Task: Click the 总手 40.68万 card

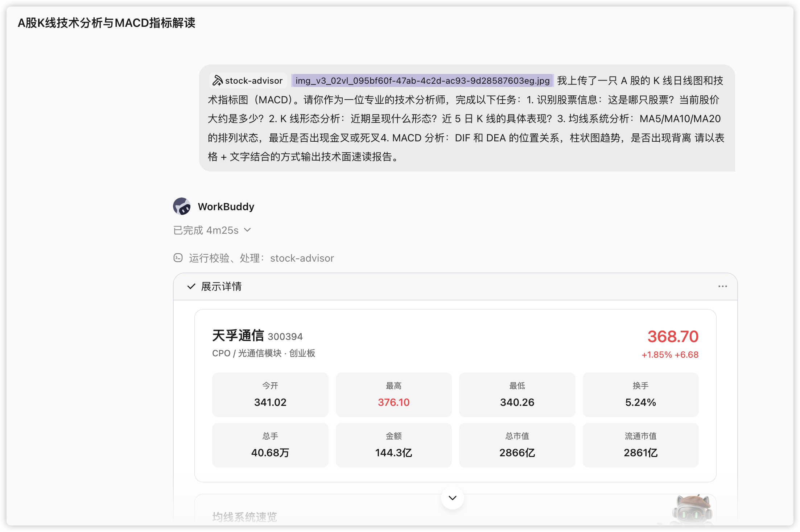Action: [x=270, y=445]
